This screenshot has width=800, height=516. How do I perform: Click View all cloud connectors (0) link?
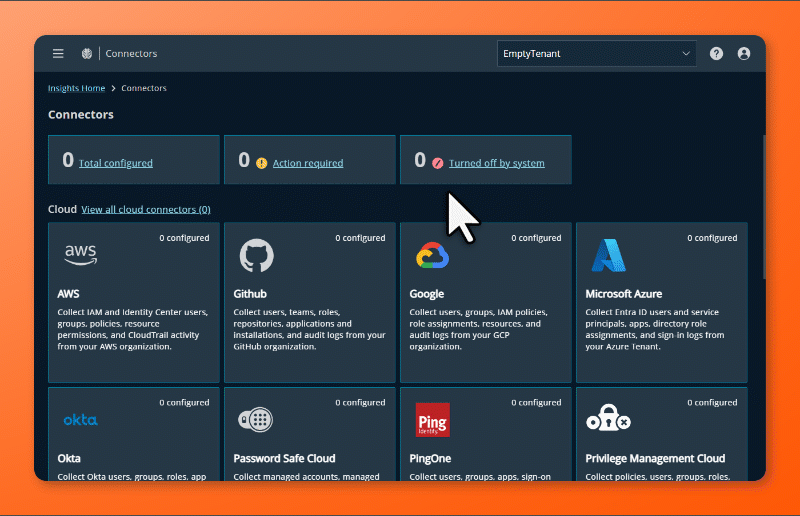[146, 210]
